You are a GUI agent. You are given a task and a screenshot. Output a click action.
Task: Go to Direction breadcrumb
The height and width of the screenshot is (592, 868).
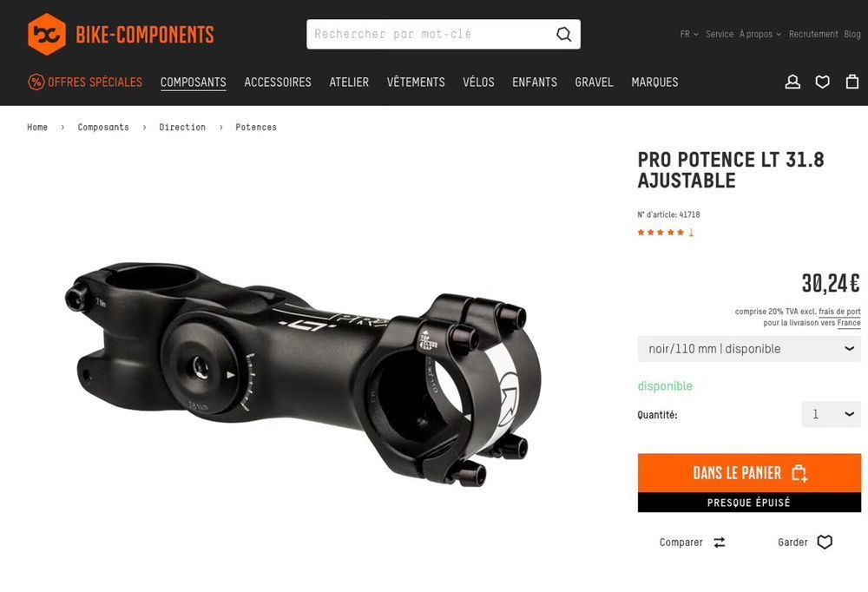[182, 128]
